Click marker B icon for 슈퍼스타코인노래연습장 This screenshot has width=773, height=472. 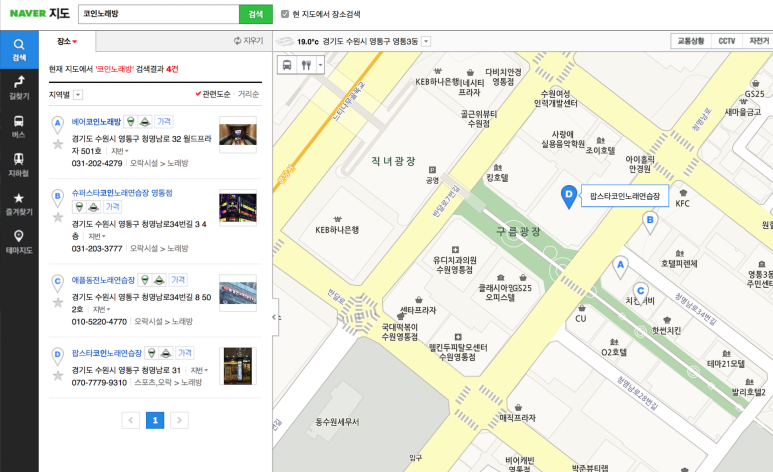point(58,197)
